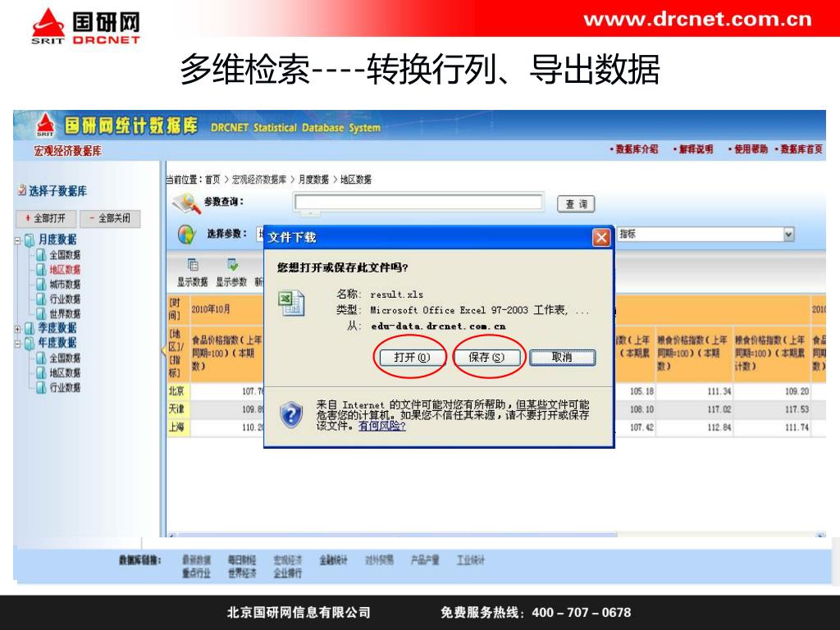Open the 解释说明 top link
This screenshot has width=840, height=630.
pos(696,149)
